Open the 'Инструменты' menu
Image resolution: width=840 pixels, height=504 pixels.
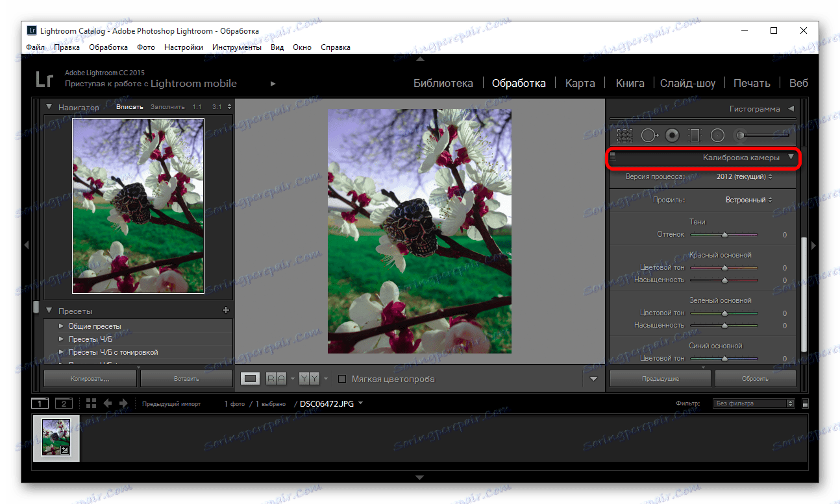click(237, 47)
